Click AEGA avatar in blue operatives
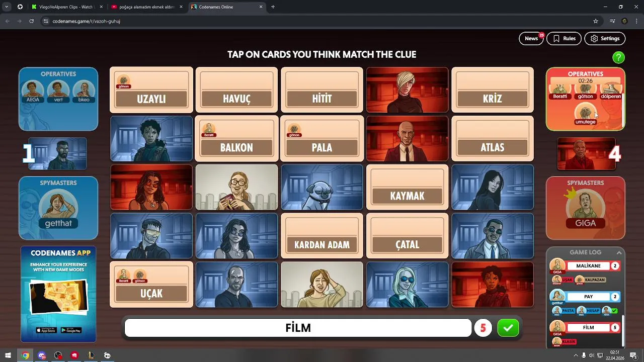Image resolution: width=644 pixels, height=362 pixels. pos(33,91)
